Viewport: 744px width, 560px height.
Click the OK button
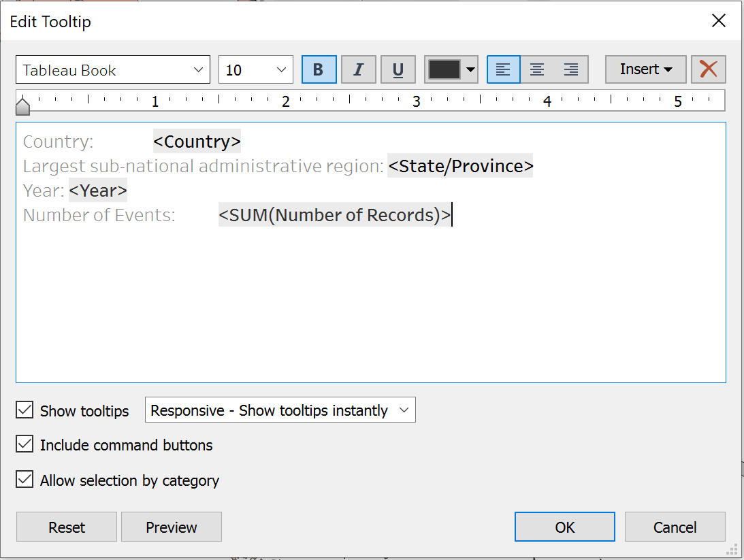(x=564, y=527)
